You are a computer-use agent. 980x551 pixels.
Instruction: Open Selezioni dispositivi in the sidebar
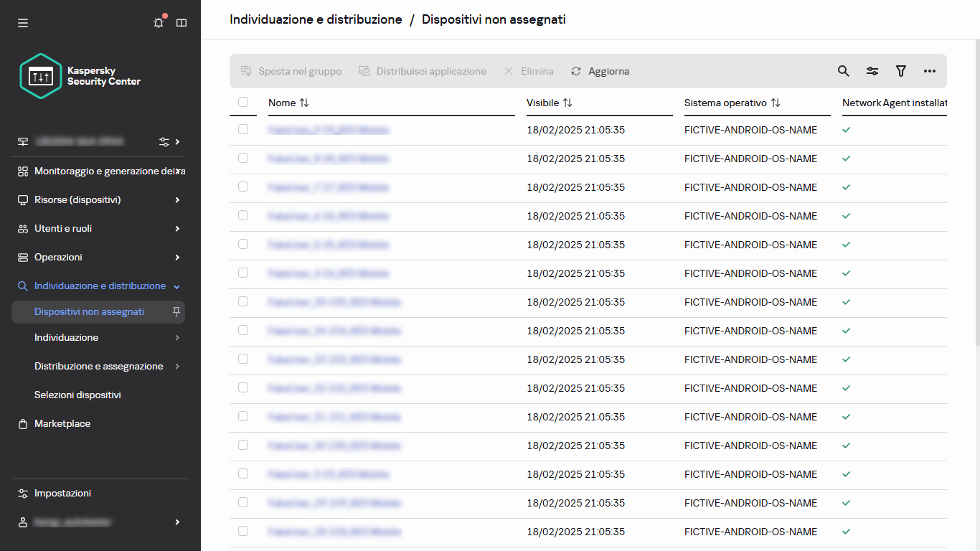(77, 395)
